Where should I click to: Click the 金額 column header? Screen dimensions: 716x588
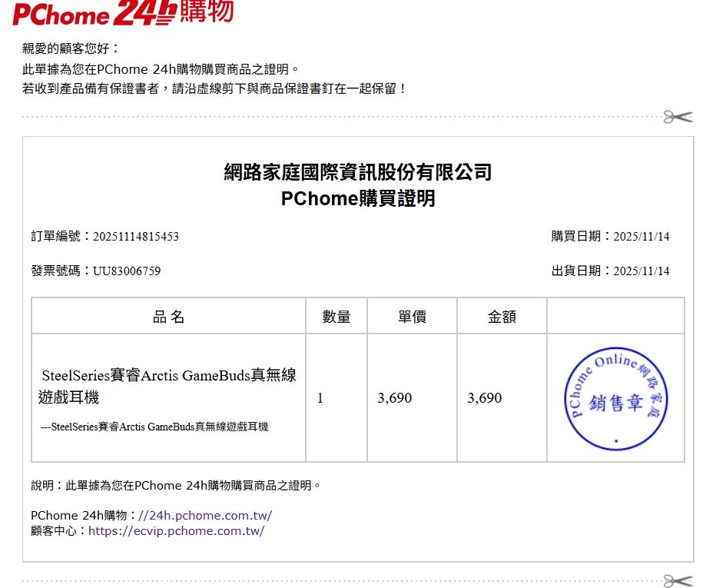pos(502,317)
